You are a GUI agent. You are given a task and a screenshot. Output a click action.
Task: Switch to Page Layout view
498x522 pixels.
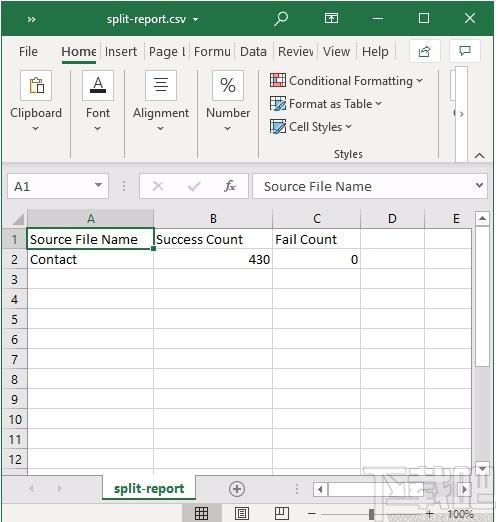[x=242, y=513]
